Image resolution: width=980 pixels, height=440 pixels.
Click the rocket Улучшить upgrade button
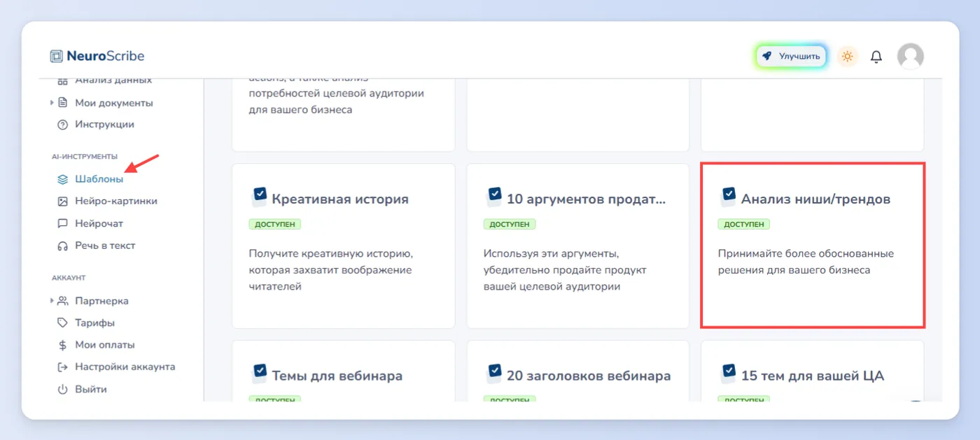791,56
